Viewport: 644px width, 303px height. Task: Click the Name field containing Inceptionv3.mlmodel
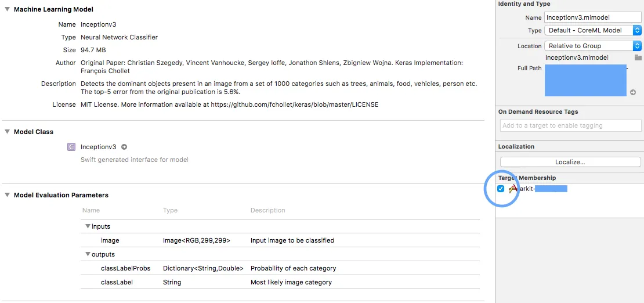[x=592, y=17]
